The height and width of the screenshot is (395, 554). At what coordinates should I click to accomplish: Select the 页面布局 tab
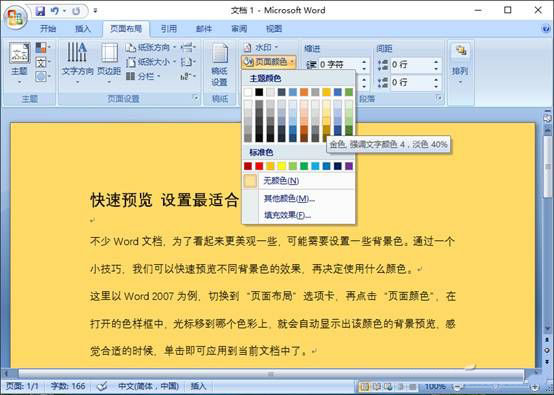(126, 29)
